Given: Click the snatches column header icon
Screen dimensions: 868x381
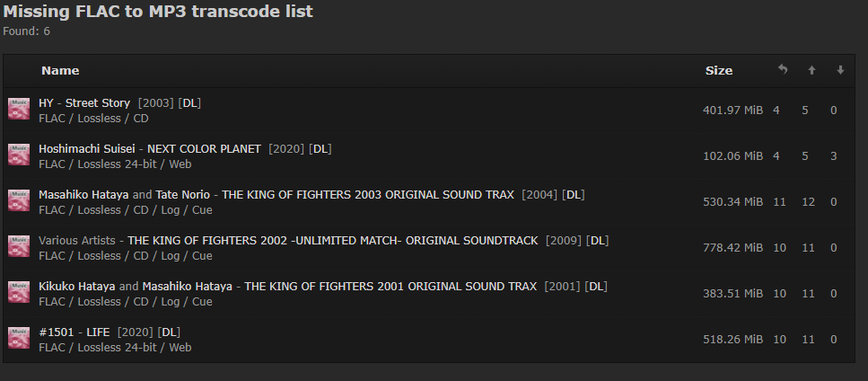Looking at the screenshot, I should point(783,70).
